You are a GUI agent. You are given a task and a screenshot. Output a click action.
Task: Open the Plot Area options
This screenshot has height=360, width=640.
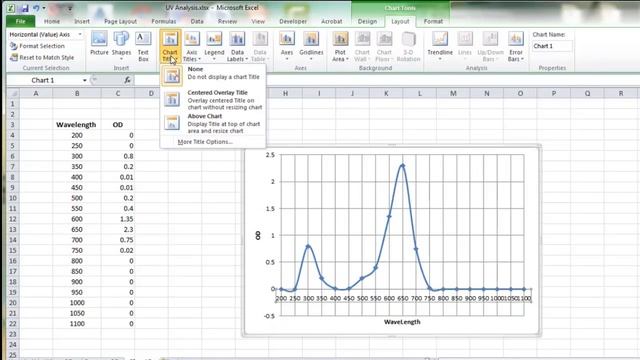340,47
